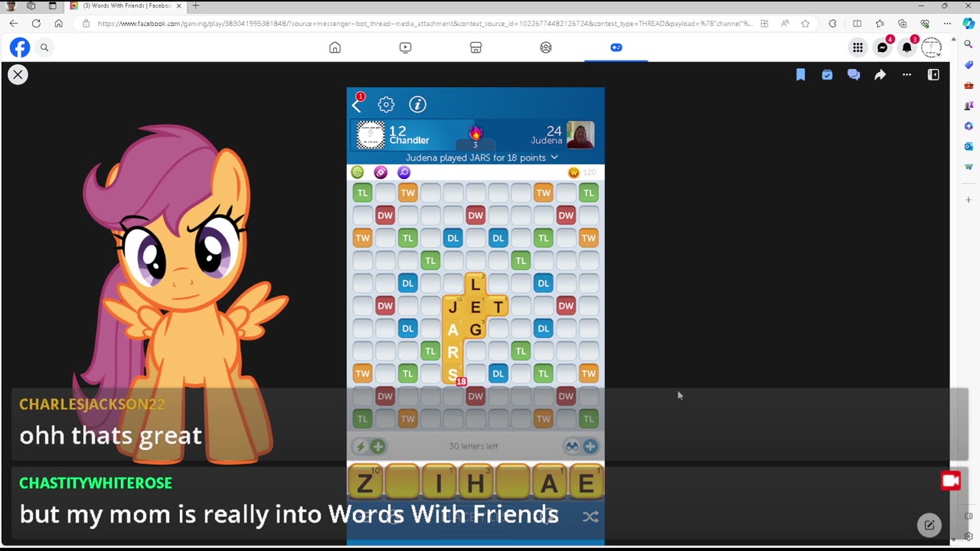
Task: Click the S tile with 18 badge
Action: (x=453, y=373)
